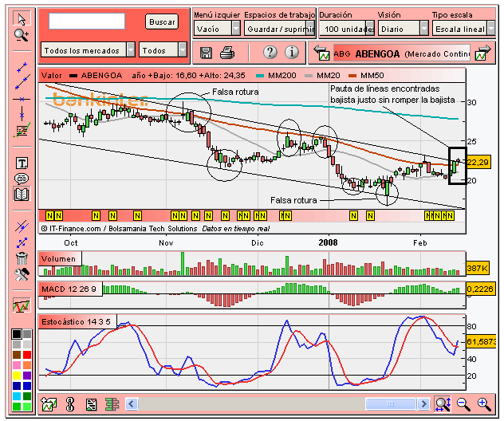Select the magnifier zoom tool in left toolbar
This screenshot has width=504, height=421.
22,35
